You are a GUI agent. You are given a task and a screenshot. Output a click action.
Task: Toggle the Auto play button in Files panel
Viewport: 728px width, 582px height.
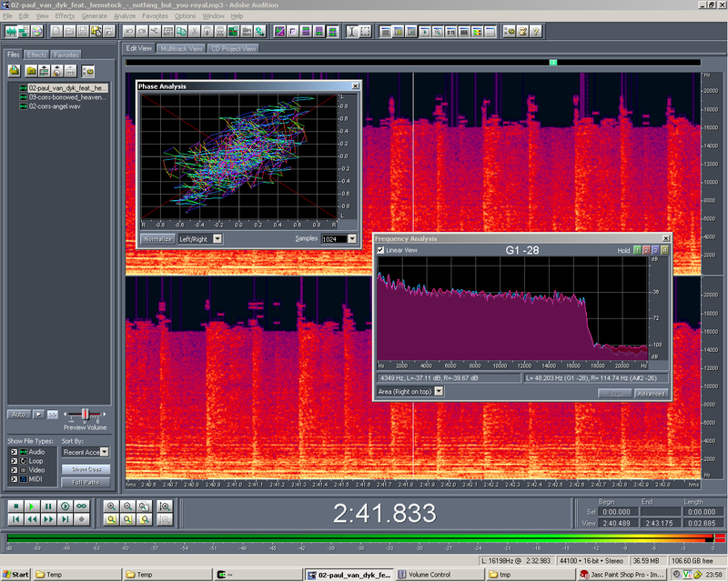point(18,415)
